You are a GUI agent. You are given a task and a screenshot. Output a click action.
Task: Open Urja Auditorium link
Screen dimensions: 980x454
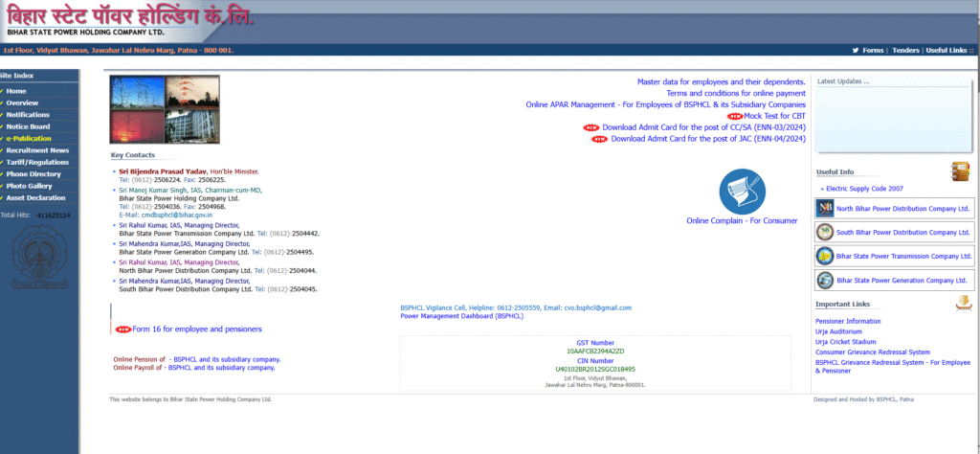point(838,332)
